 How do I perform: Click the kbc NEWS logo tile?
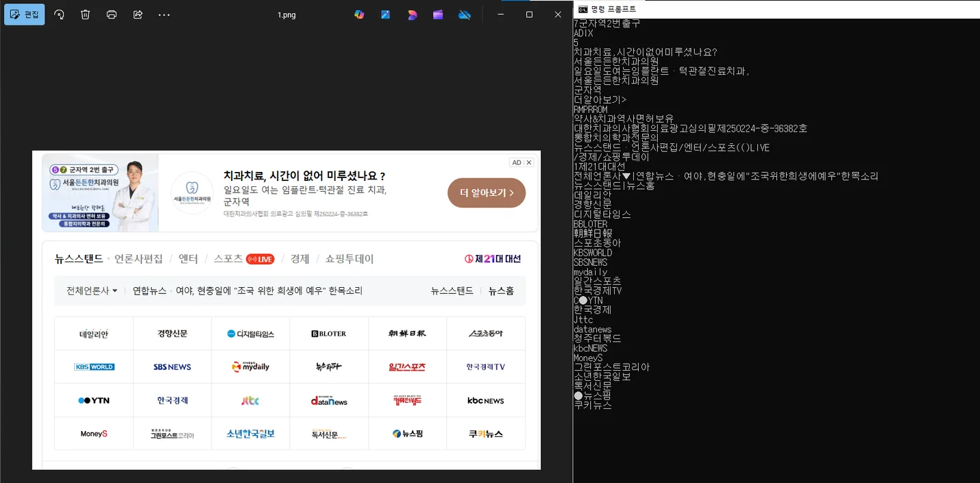pyautogui.click(x=486, y=401)
